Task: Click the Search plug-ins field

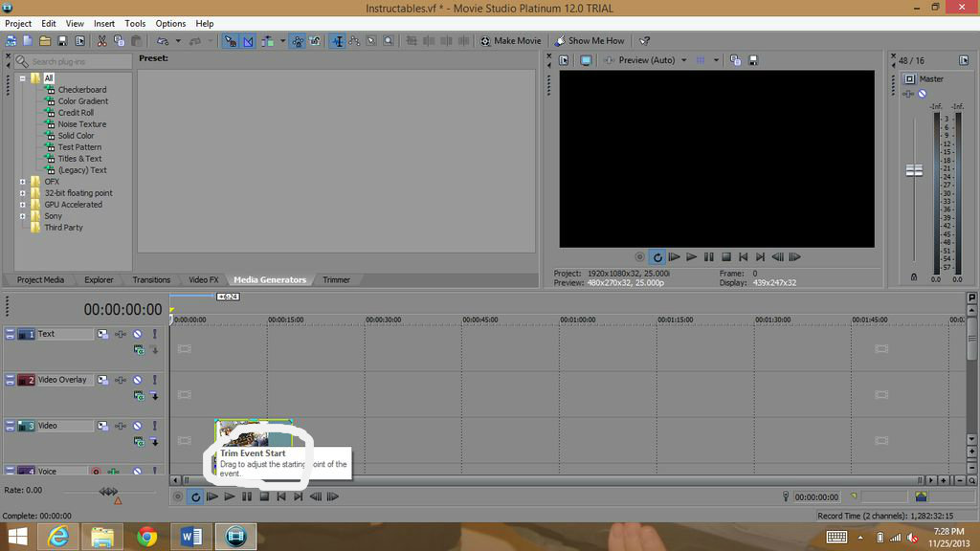Action: tap(73, 61)
